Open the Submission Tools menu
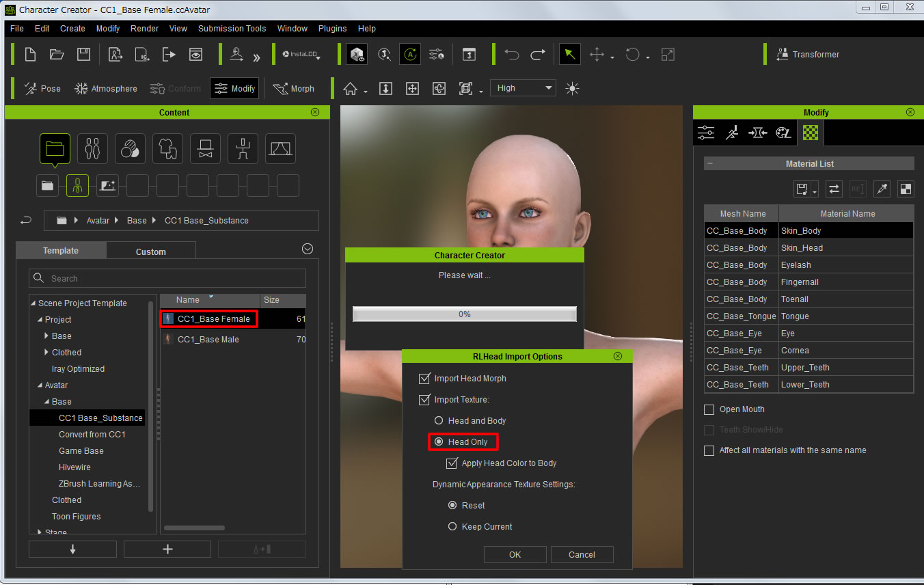Screen dimensions: 924x585 (232, 29)
